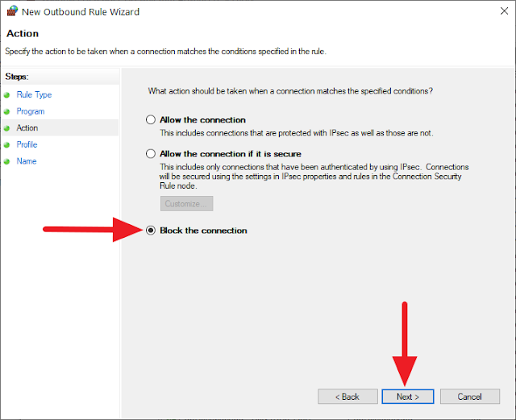The height and width of the screenshot is (420, 516).
Task: Click the 'Action' page heading
Action: (23, 34)
